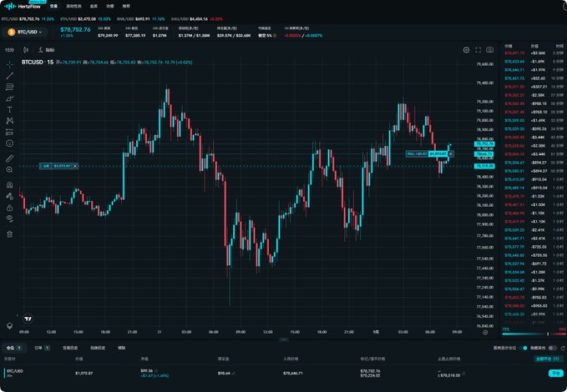567x392 pixels.
Task: Click share icon beside $99.36 net value
Action: (157, 370)
